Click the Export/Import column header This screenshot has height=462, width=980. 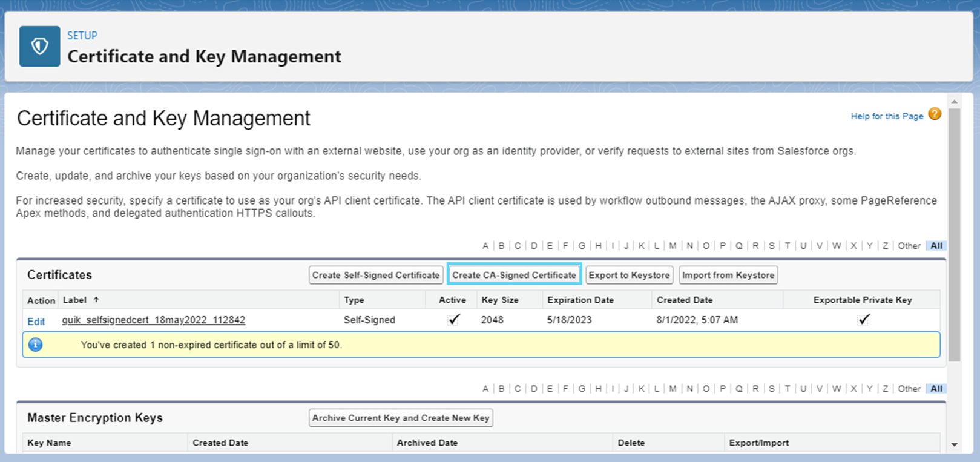[759, 443]
